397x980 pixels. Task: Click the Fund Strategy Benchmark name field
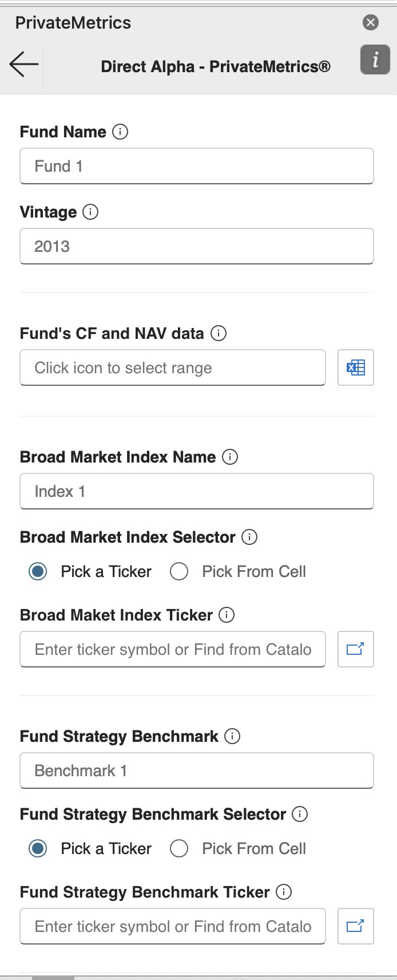(197, 770)
